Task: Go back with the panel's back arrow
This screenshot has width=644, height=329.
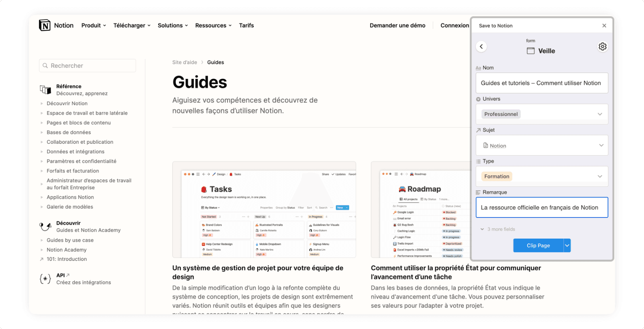Action: coord(481,47)
